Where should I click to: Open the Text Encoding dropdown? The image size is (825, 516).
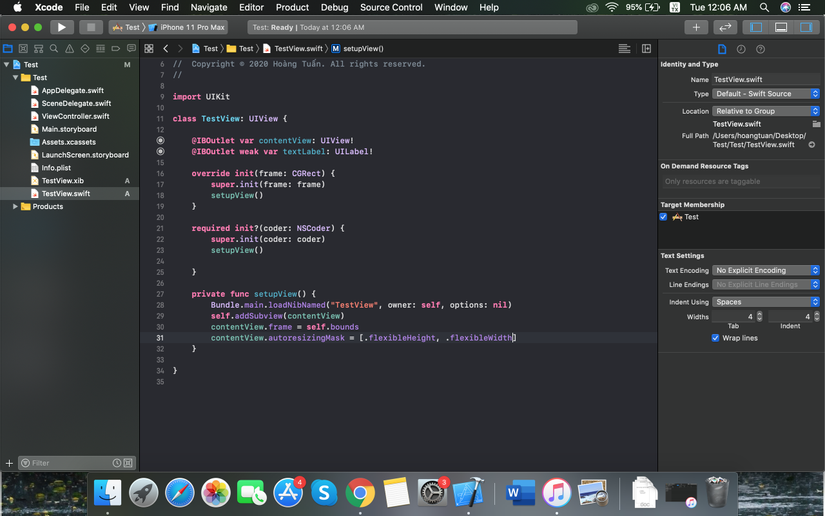coord(766,270)
